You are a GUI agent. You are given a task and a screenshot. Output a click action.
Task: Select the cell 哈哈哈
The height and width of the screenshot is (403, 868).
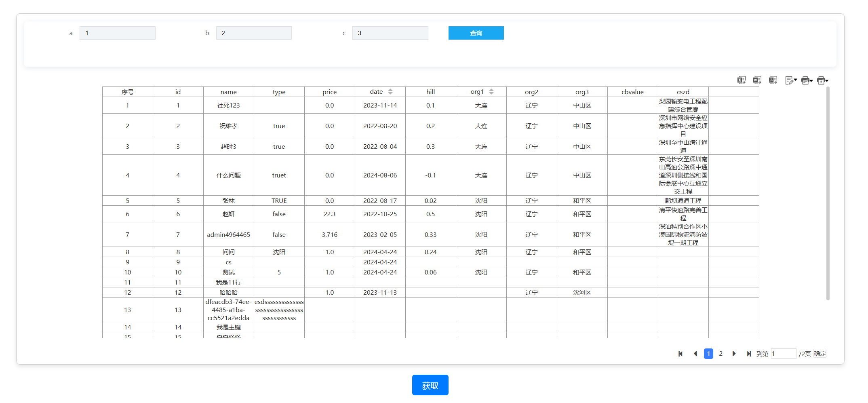click(229, 293)
